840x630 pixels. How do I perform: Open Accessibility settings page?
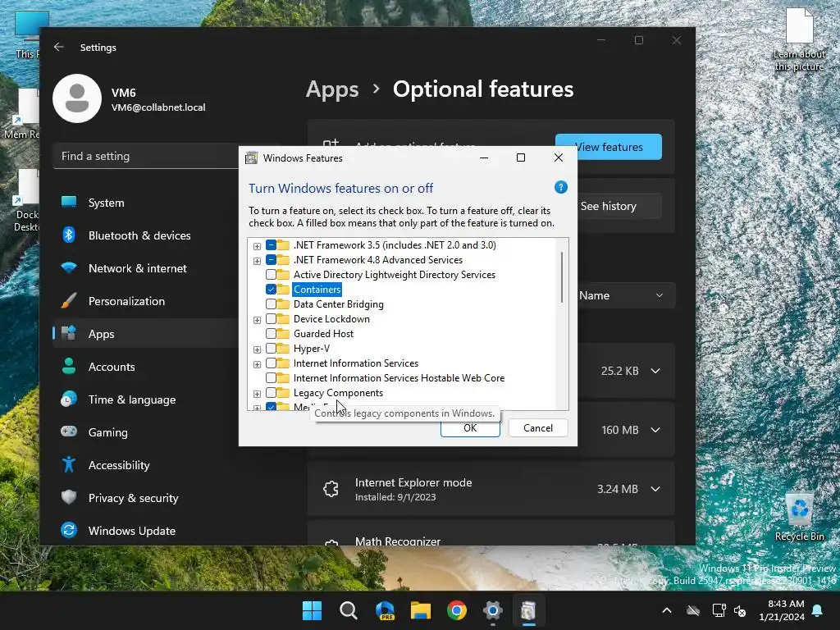click(x=145, y=465)
